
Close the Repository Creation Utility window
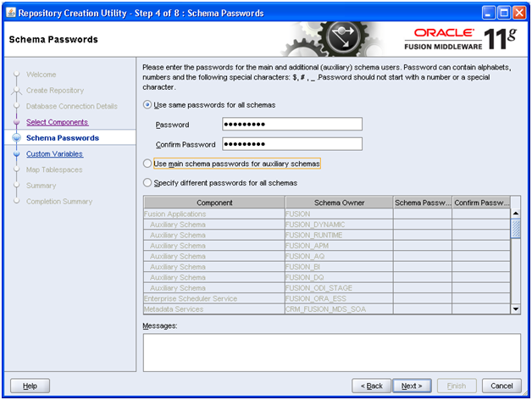click(x=519, y=13)
